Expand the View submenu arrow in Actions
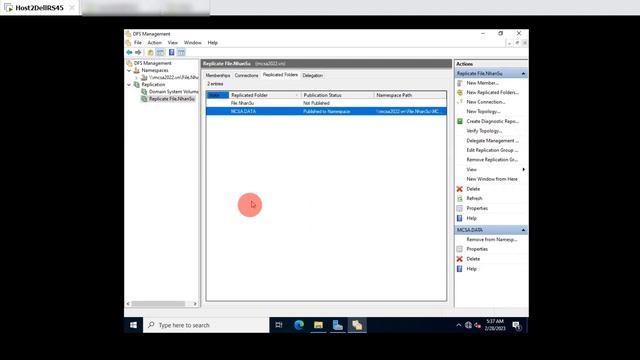 click(523, 169)
